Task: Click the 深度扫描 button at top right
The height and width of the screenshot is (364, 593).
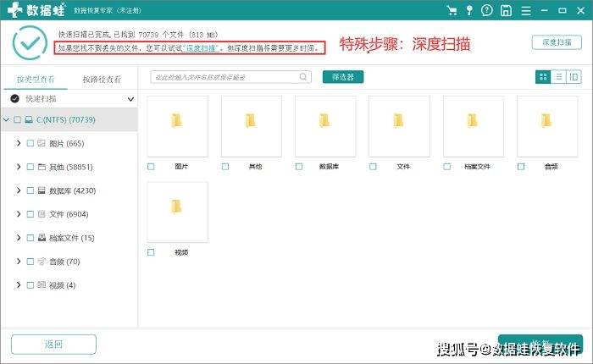Action: pyautogui.click(x=556, y=42)
